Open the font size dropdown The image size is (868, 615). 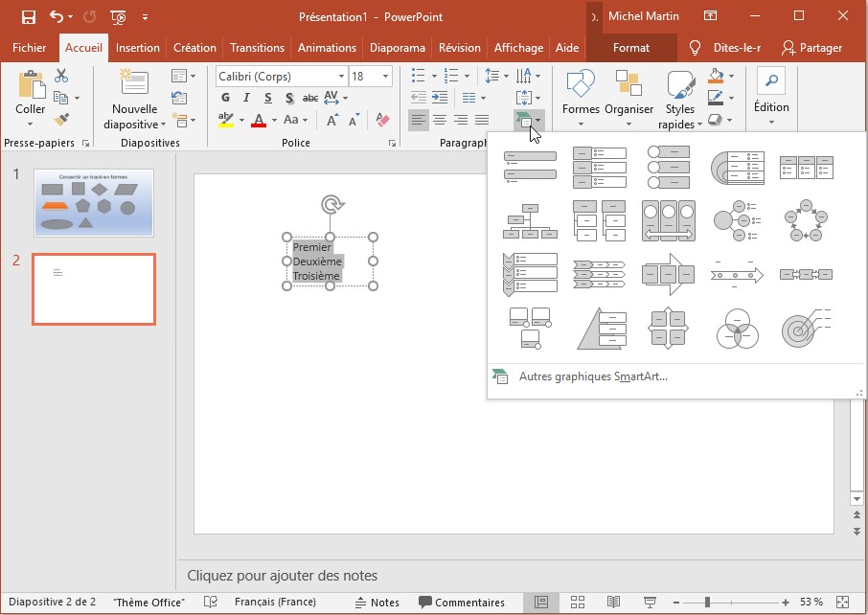[x=385, y=77]
